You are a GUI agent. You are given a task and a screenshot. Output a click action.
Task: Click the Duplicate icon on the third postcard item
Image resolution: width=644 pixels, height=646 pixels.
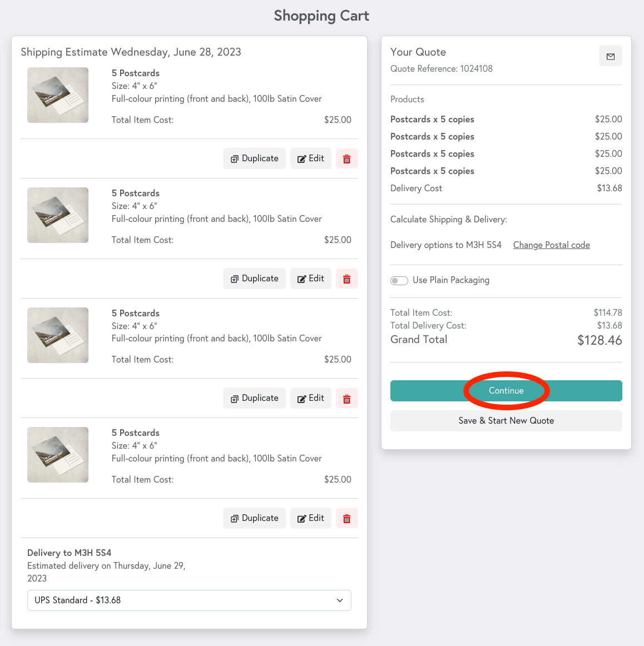(x=234, y=398)
